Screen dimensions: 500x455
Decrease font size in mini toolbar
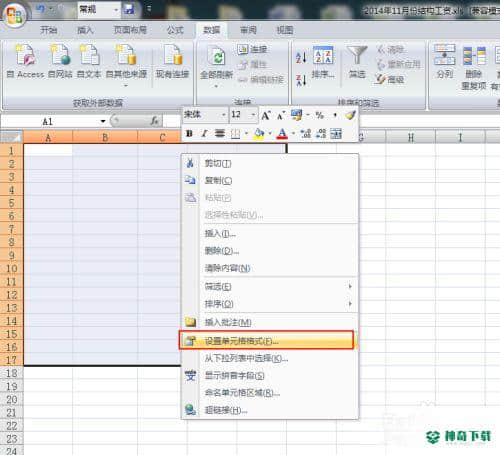281,116
